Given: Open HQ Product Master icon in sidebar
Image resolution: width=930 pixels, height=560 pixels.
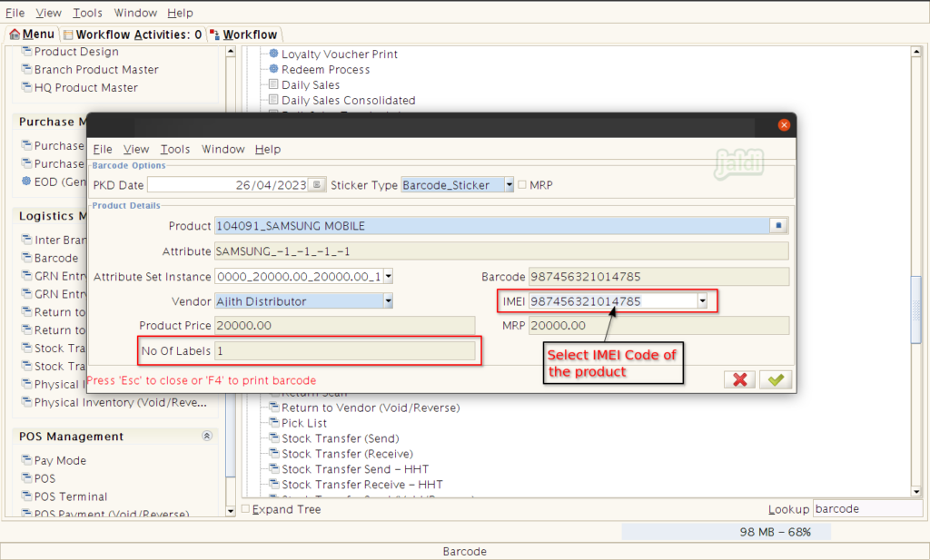Looking at the screenshot, I should pyautogui.click(x=26, y=87).
